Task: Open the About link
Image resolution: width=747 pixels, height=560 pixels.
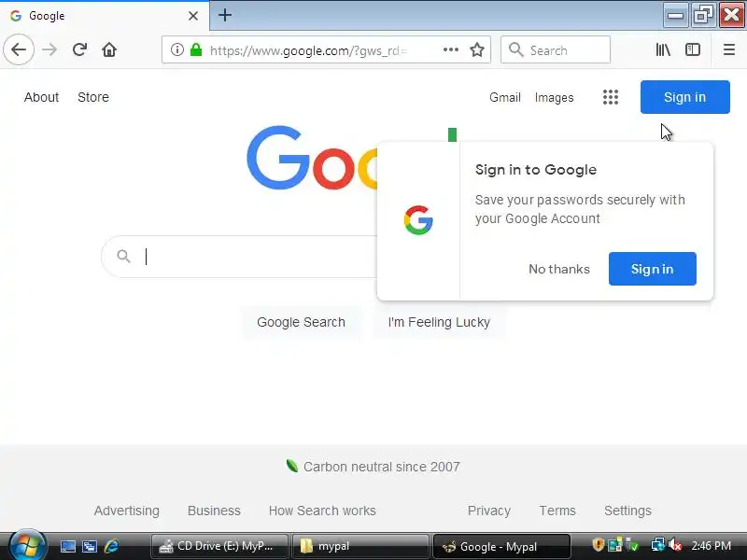Action: click(x=41, y=97)
